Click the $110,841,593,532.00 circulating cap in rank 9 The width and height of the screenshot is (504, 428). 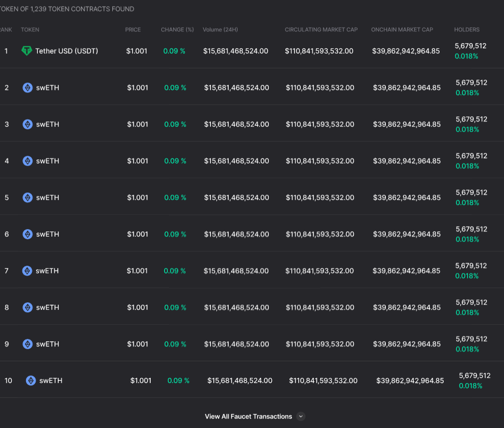point(320,344)
